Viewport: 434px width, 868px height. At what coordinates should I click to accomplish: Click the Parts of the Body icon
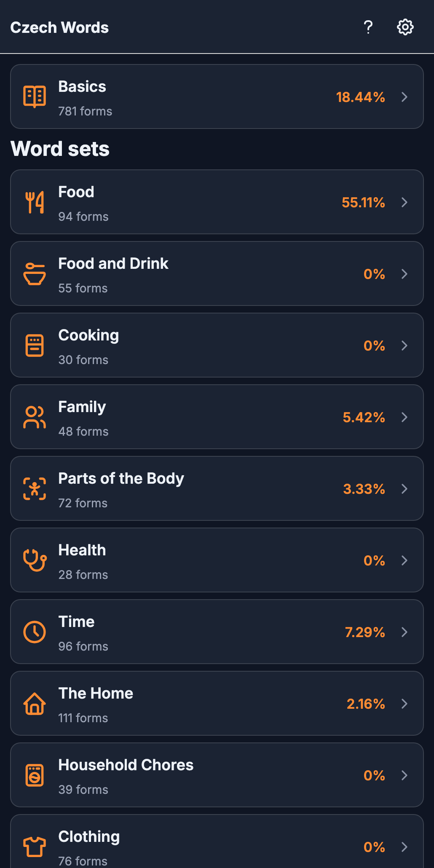tap(35, 489)
